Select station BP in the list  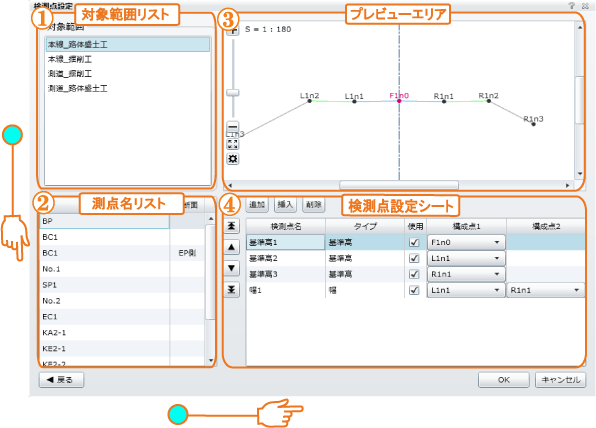[x=104, y=221]
